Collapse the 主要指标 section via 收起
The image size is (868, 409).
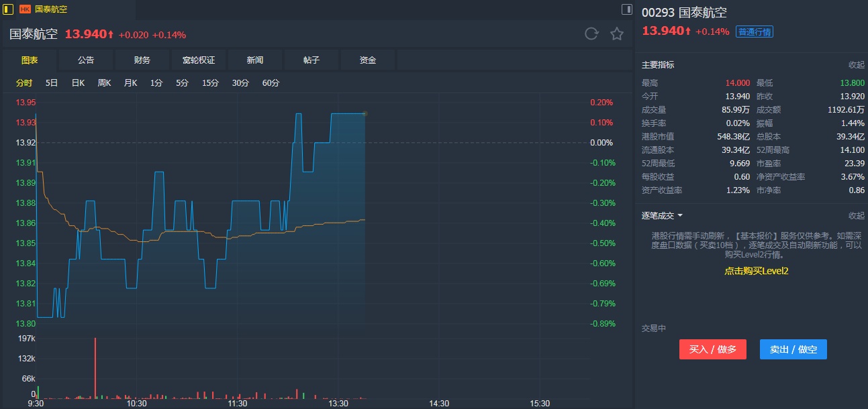pos(856,65)
